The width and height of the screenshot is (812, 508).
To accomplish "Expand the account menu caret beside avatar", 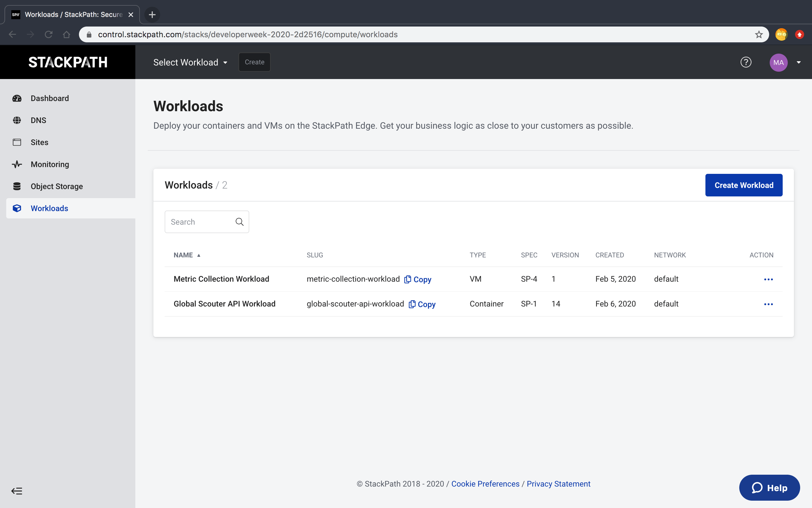I will point(798,62).
